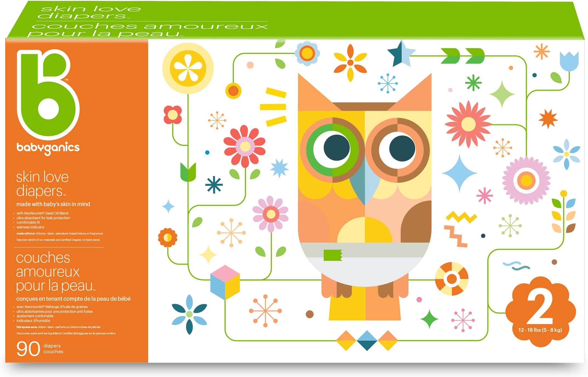Click the owl's brown-ringed right eye
The height and width of the screenshot is (377, 588).
tap(397, 150)
